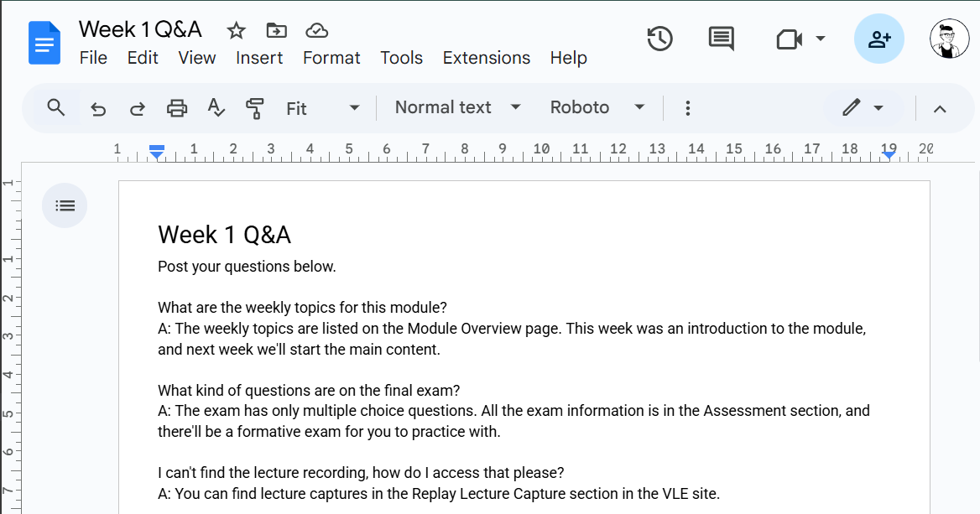
Task: Open the Insert menu
Action: (x=259, y=58)
